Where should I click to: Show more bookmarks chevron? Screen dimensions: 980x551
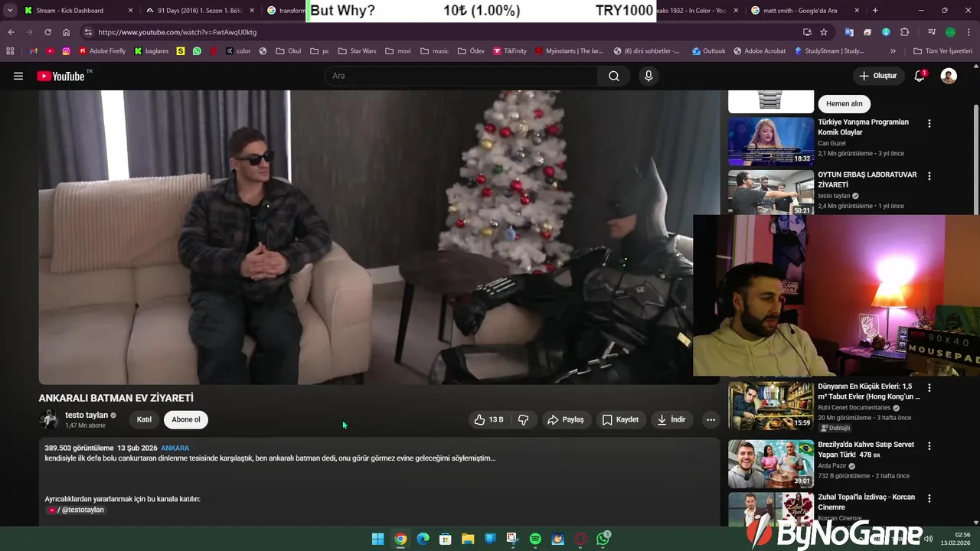893,51
